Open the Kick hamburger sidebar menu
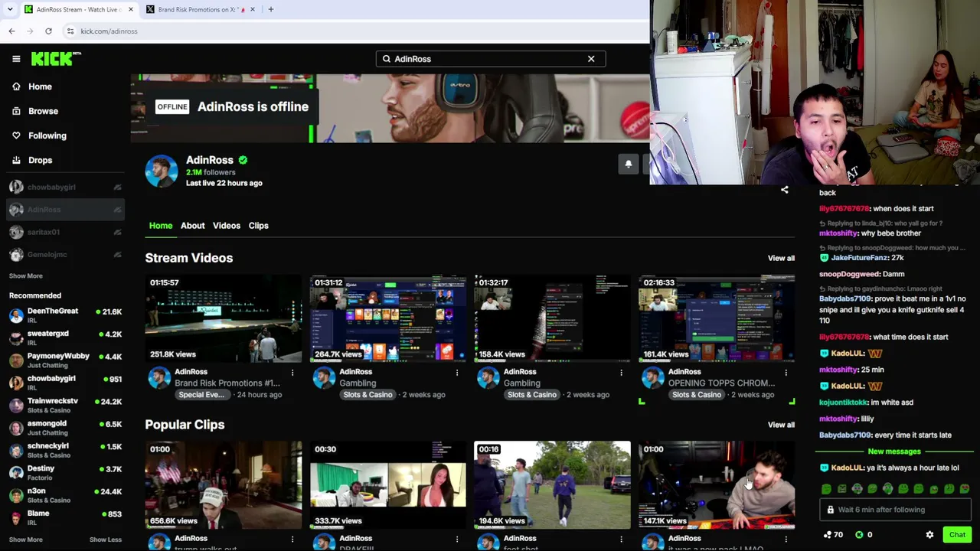 16,59
